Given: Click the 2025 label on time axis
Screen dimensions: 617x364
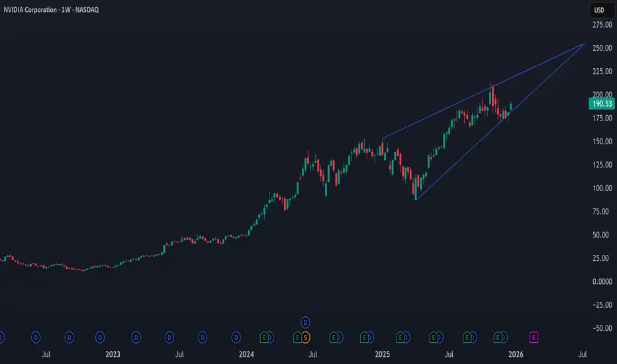Looking at the screenshot, I should pyautogui.click(x=382, y=354).
